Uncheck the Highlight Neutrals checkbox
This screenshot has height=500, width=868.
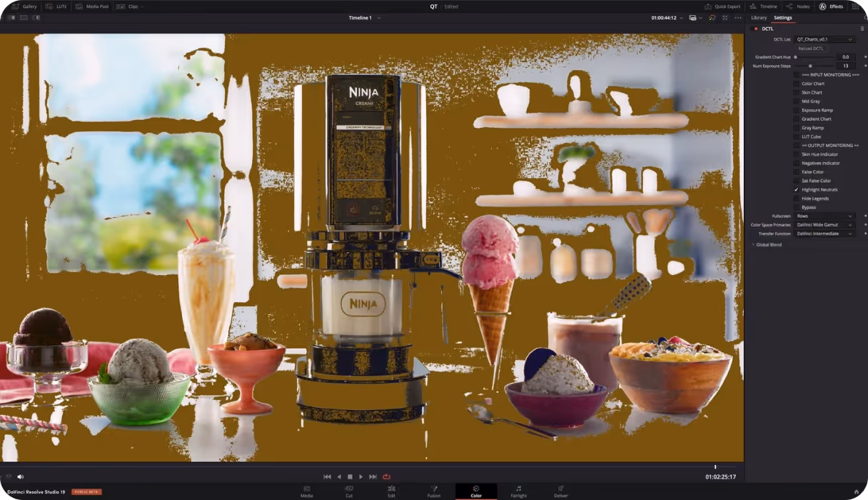click(797, 189)
